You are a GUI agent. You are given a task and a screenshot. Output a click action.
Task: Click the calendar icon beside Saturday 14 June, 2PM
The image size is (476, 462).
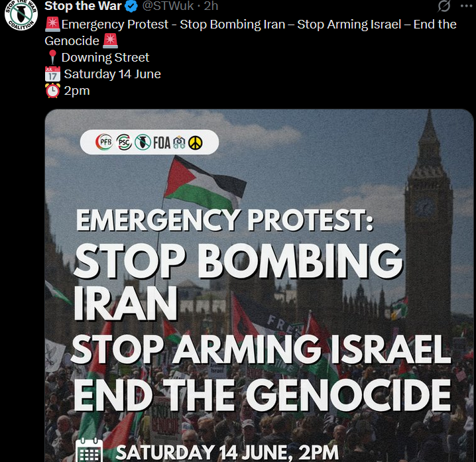[x=89, y=450]
